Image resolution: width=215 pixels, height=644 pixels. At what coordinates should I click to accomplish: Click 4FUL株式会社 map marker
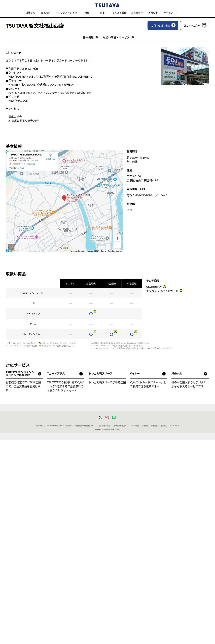pos(22,174)
